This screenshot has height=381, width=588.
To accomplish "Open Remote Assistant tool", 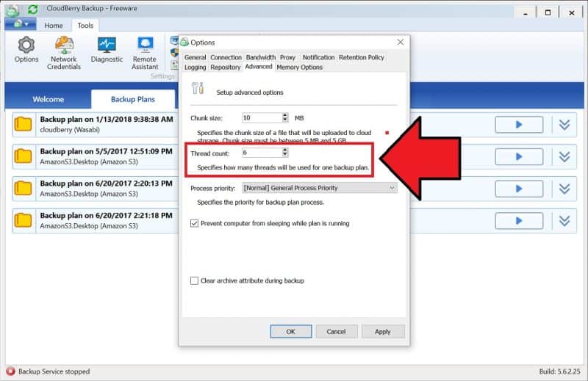I will click(145, 53).
